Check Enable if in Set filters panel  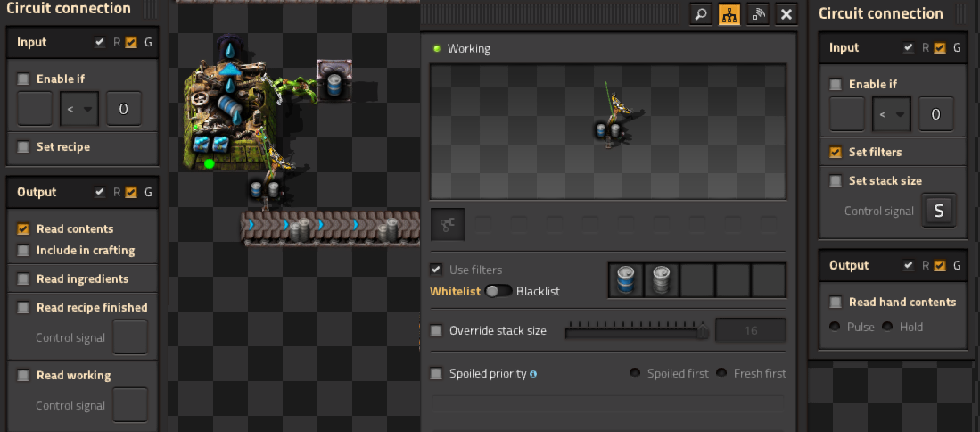(835, 84)
